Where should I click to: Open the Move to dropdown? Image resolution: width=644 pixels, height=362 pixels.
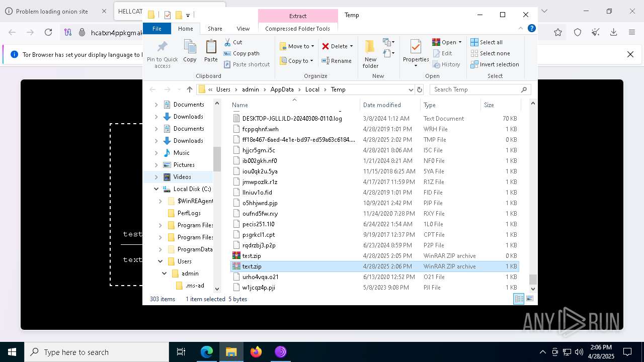point(297,46)
